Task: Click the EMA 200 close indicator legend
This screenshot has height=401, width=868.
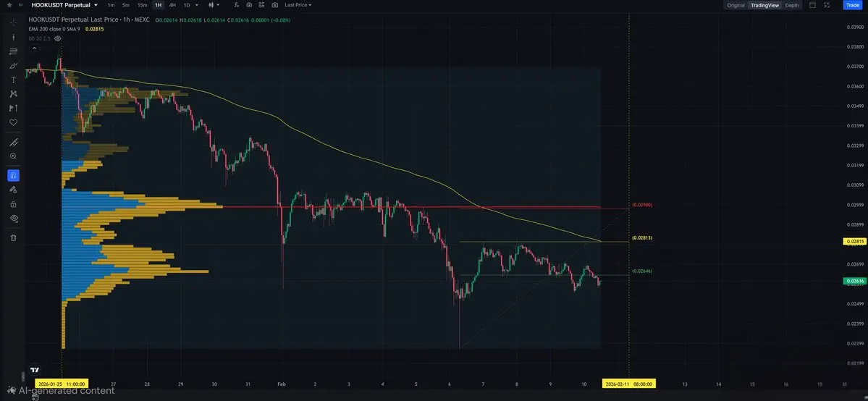Action: 54,29
